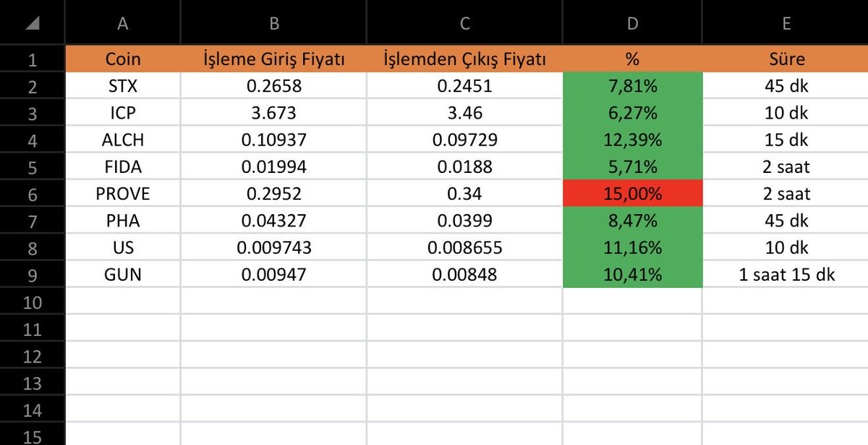Screen dimensions: 868x445
Task: Click exit price 0.0399
Action: click(x=464, y=221)
